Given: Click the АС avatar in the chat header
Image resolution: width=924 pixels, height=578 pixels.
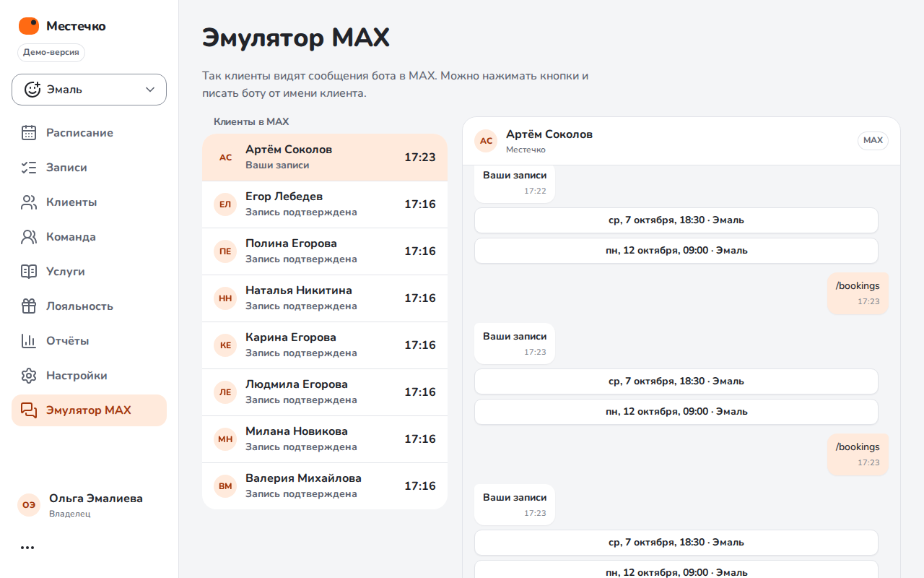Looking at the screenshot, I should point(486,141).
